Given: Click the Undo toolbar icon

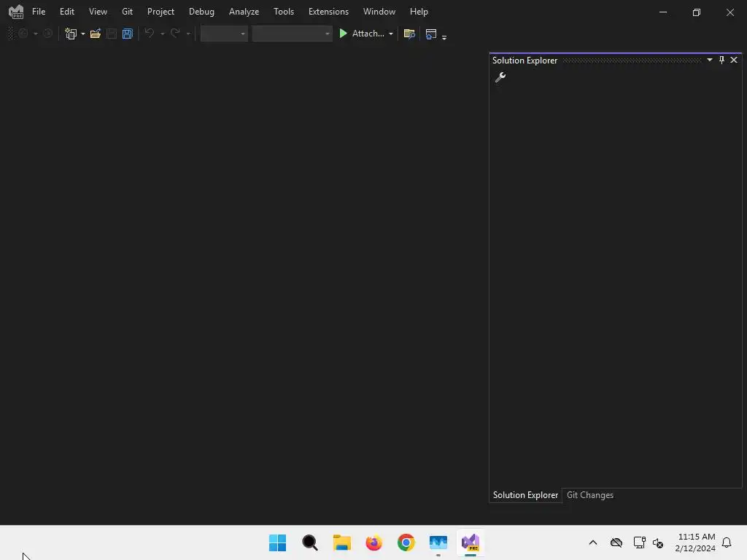Looking at the screenshot, I should click(149, 33).
